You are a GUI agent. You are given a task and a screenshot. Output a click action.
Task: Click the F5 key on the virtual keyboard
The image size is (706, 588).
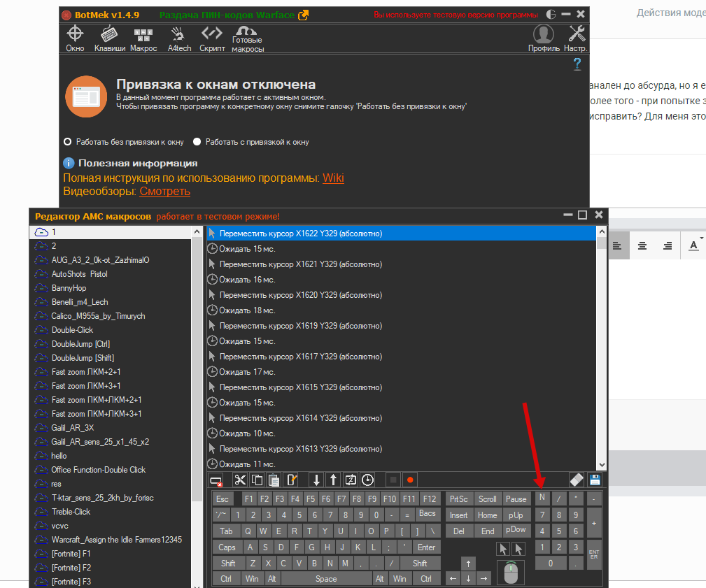(x=311, y=499)
